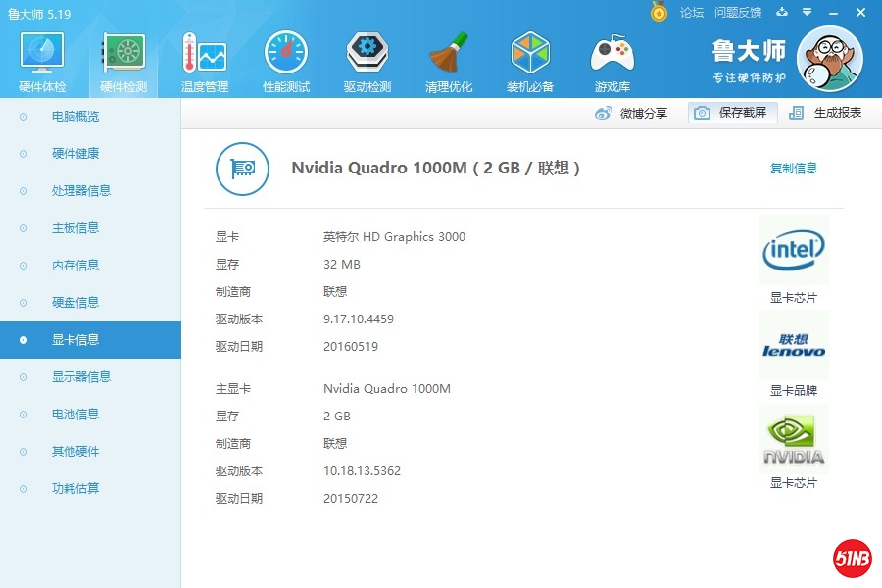Screen dimensions: 882x588
Task: Click the blue GPU card icon beside Quadro title
Action: click(x=242, y=169)
